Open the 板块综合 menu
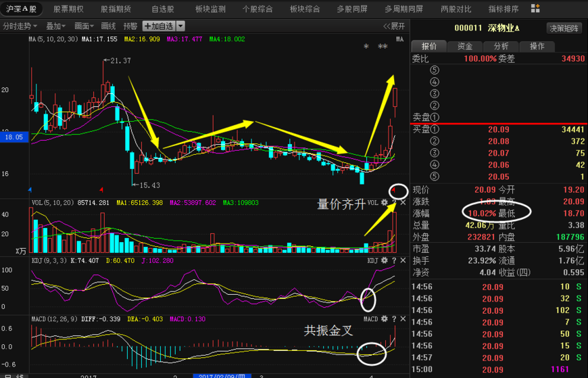Screen dimensions: 588x378 (x=305, y=9)
